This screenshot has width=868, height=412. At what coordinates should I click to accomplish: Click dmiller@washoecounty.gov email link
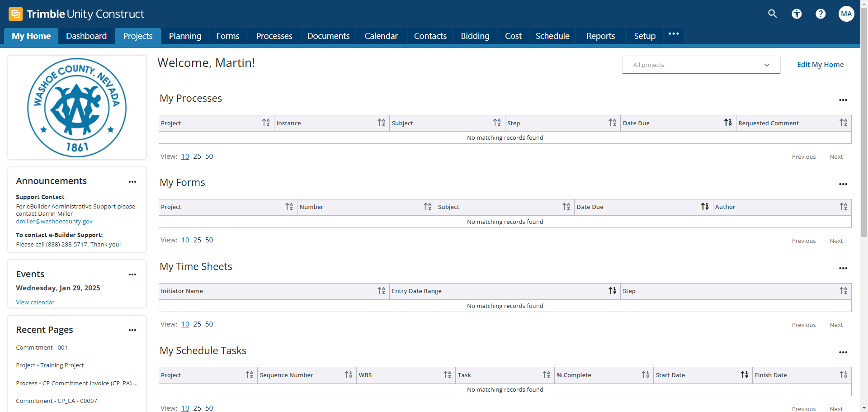[x=54, y=222]
